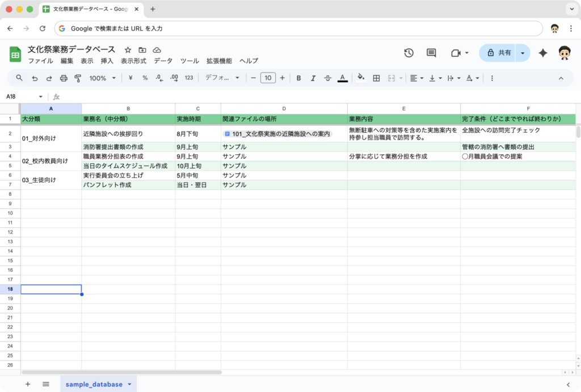Open the 101_文化祭実施の近隣施設への案内 file chip

(x=277, y=134)
